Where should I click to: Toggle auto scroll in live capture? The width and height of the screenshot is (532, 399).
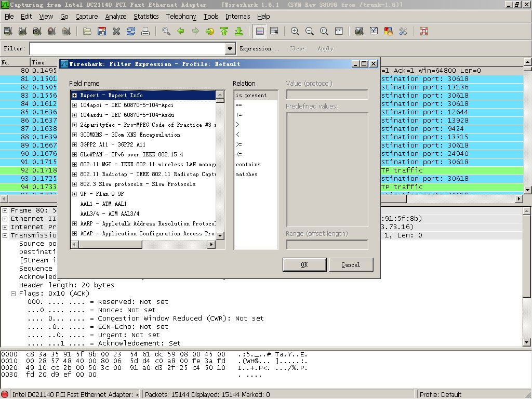[x=274, y=31]
